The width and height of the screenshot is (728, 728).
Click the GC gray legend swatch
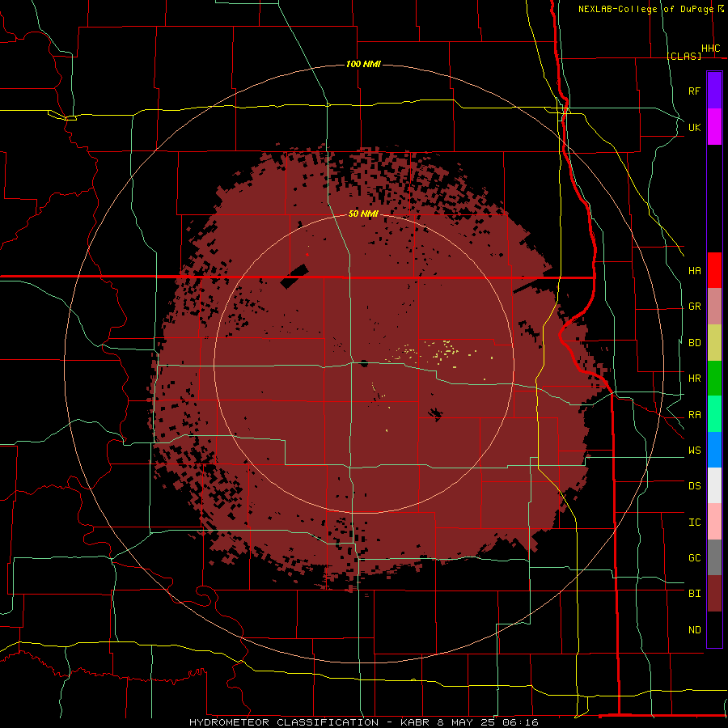point(714,557)
